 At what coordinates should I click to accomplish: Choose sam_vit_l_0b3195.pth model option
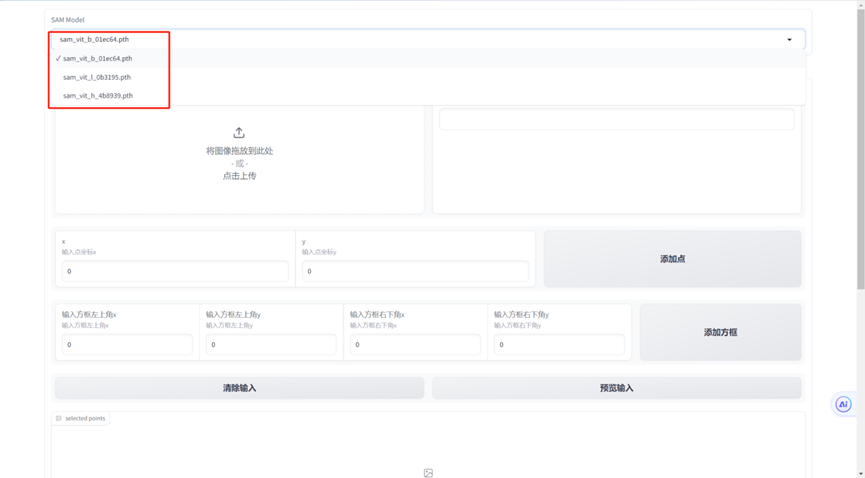click(x=429, y=77)
